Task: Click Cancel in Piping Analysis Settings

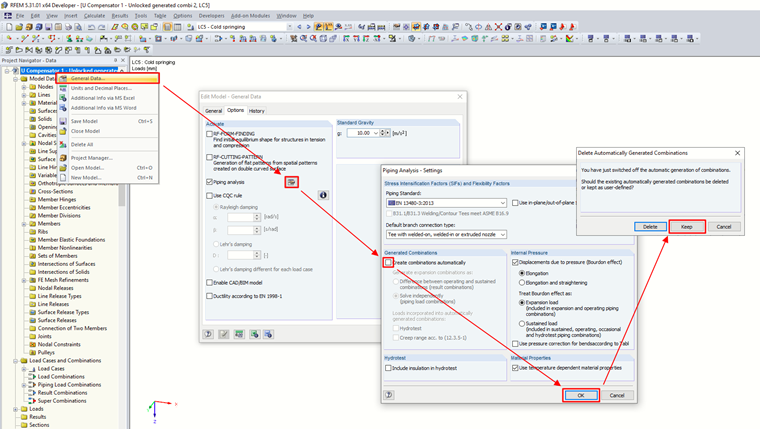Action: [x=617, y=395]
